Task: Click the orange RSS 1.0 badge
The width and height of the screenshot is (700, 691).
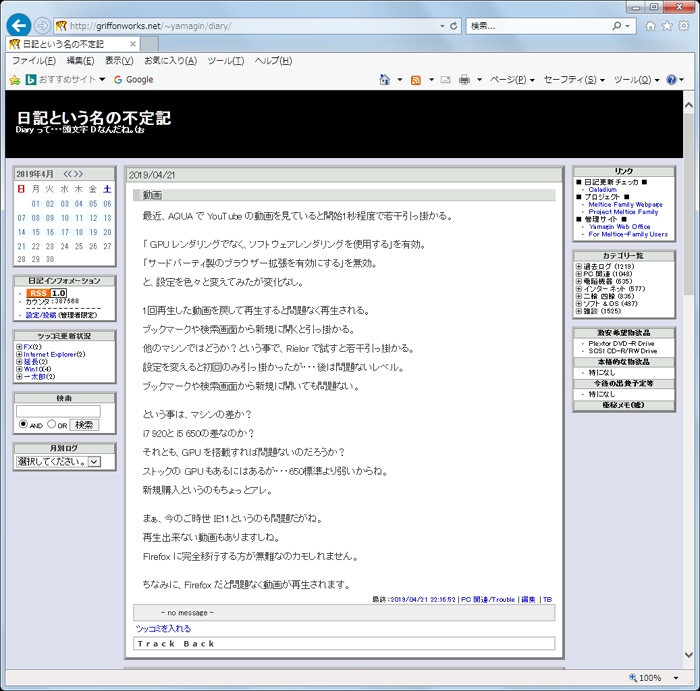Action: pyautogui.click(x=47, y=293)
